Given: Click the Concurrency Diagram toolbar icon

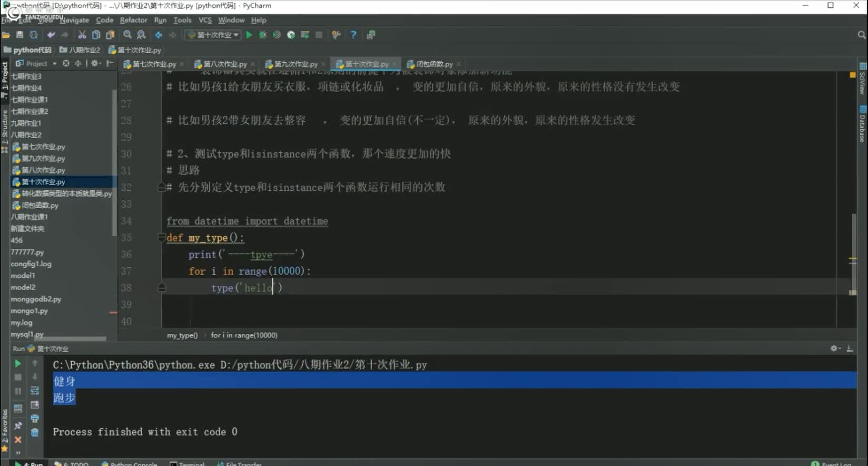Looking at the screenshot, I should [305, 35].
